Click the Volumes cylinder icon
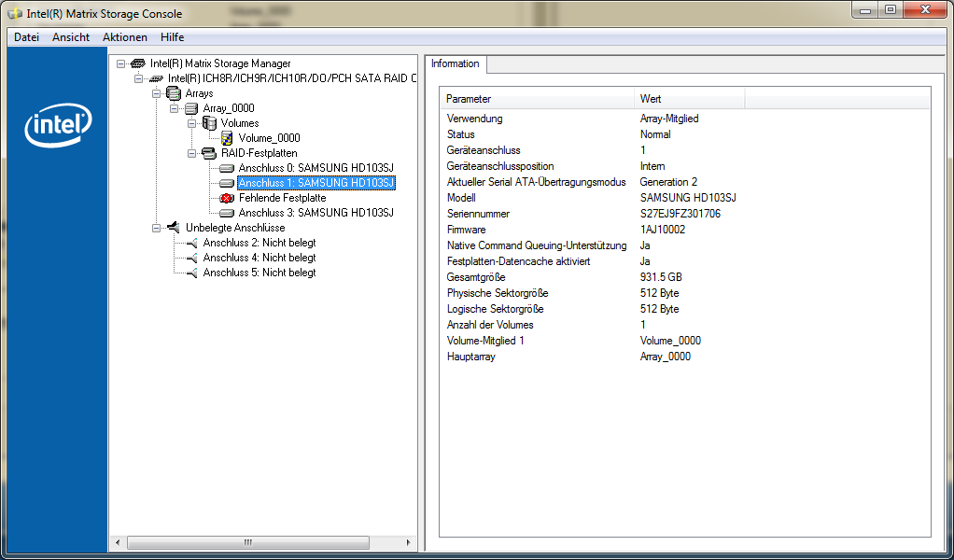 click(209, 123)
